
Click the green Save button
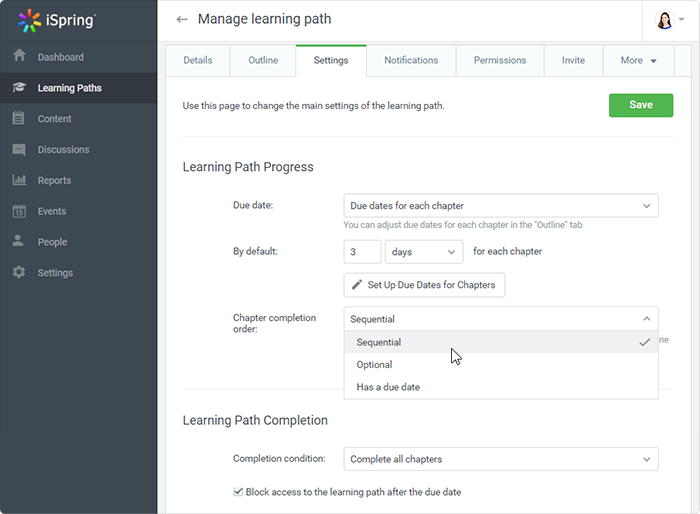point(641,105)
